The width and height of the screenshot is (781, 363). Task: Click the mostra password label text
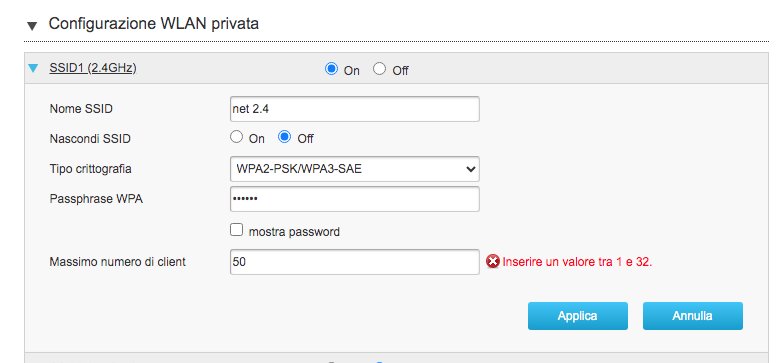point(294,232)
